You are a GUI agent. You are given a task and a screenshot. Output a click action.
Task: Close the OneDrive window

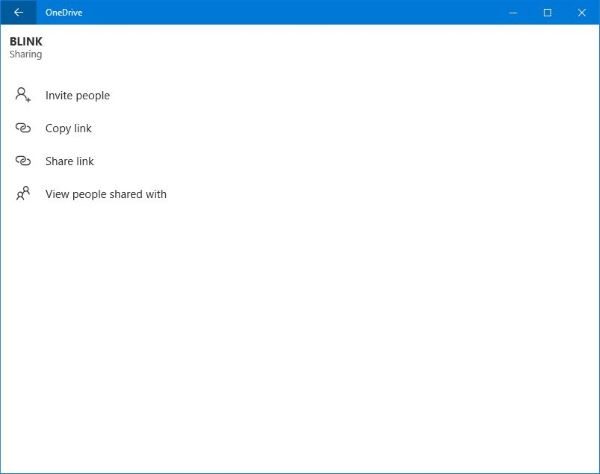pyautogui.click(x=582, y=13)
